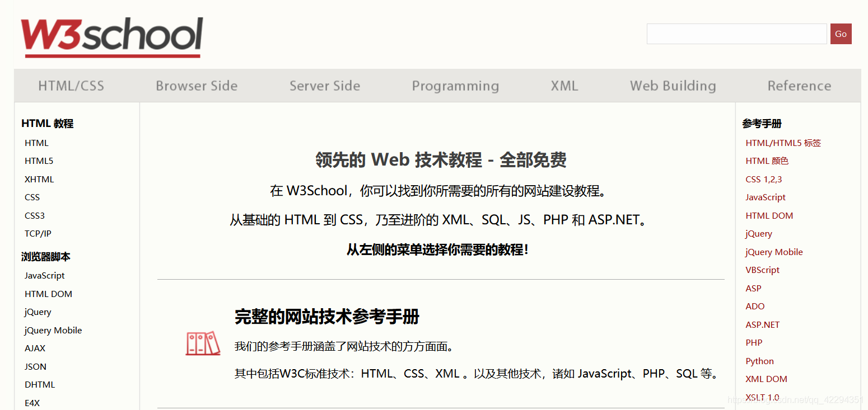Click the HTML 教程 section heading

47,123
